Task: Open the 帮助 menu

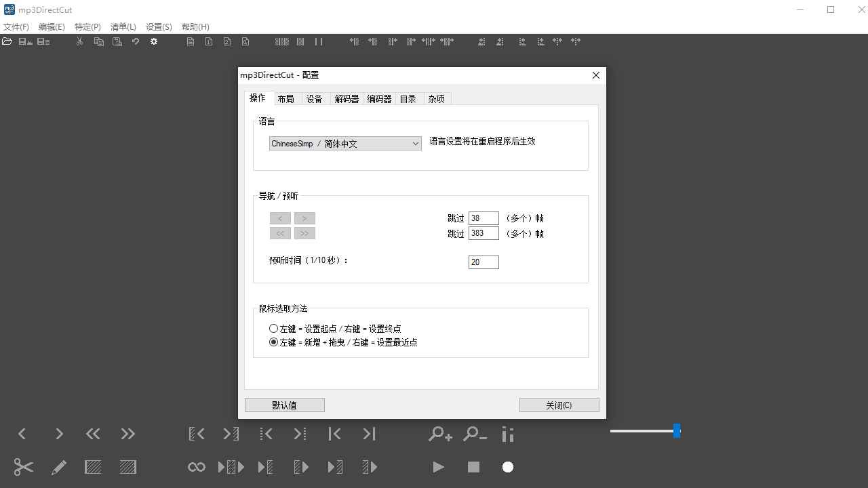Action: click(x=195, y=26)
